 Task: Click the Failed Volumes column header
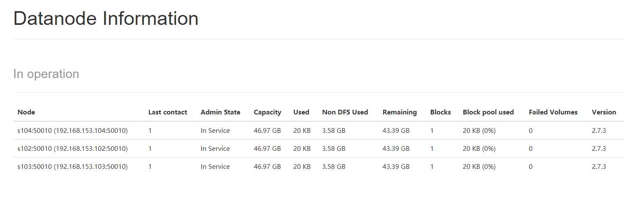click(553, 112)
